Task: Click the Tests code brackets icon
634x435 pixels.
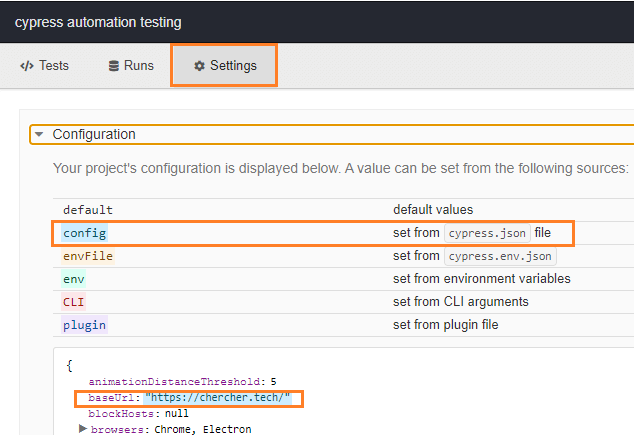Action: (x=27, y=66)
